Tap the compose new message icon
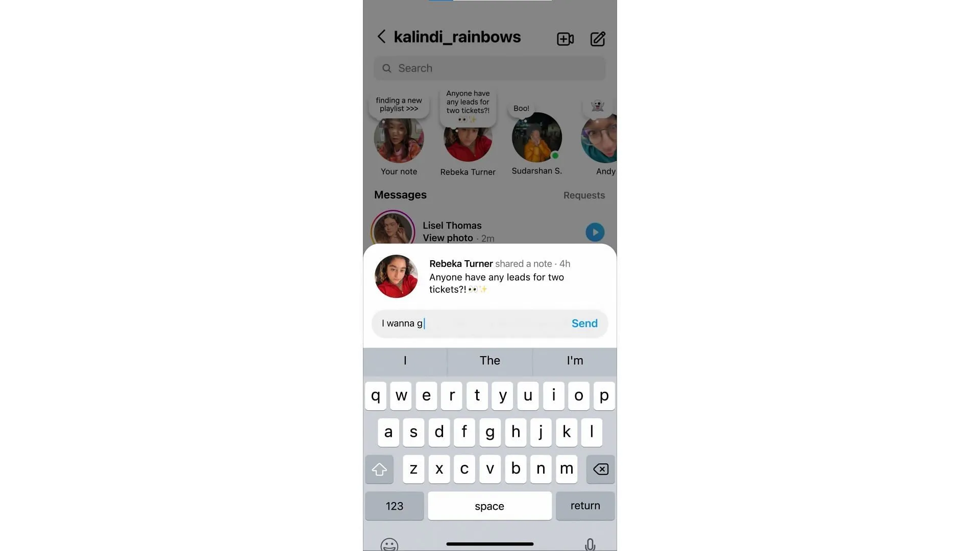The height and width of the screenshot is (551, 980). tap(596, 38)
